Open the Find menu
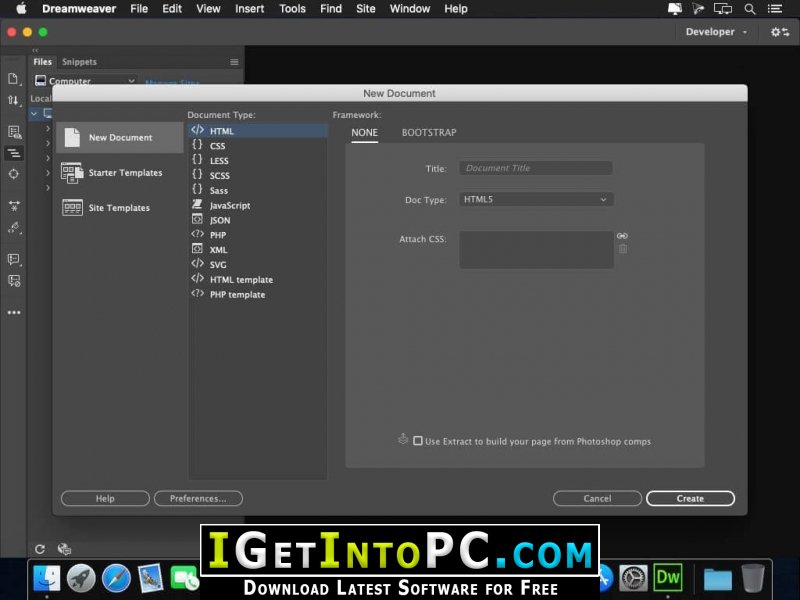Screen dimensions: 800x600 pyautogui.click(x=331, y=9)
